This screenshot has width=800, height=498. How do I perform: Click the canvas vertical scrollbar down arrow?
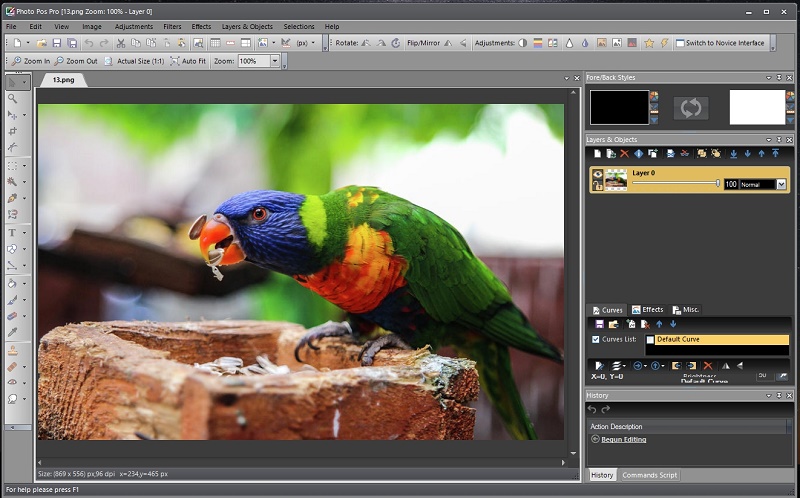[x=573, y=453]
